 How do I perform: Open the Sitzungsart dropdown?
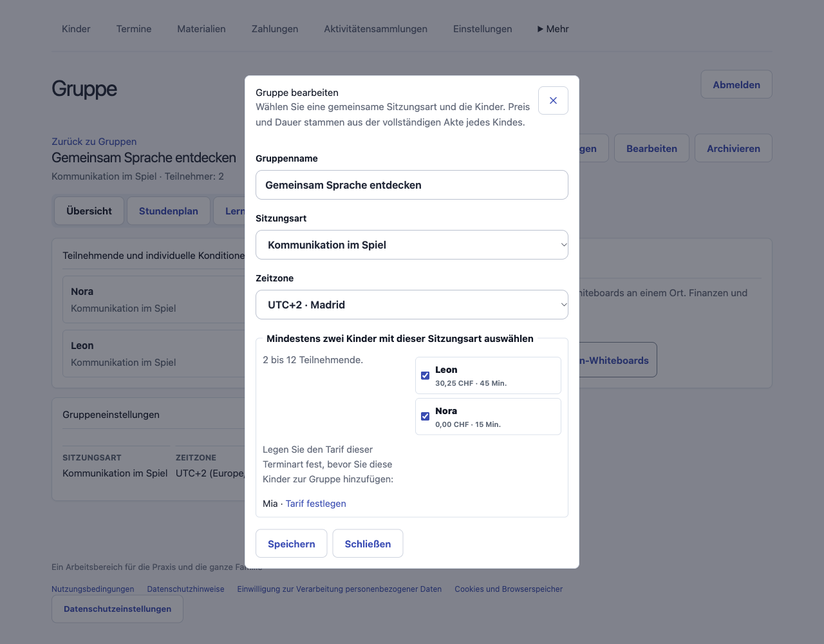412,245
